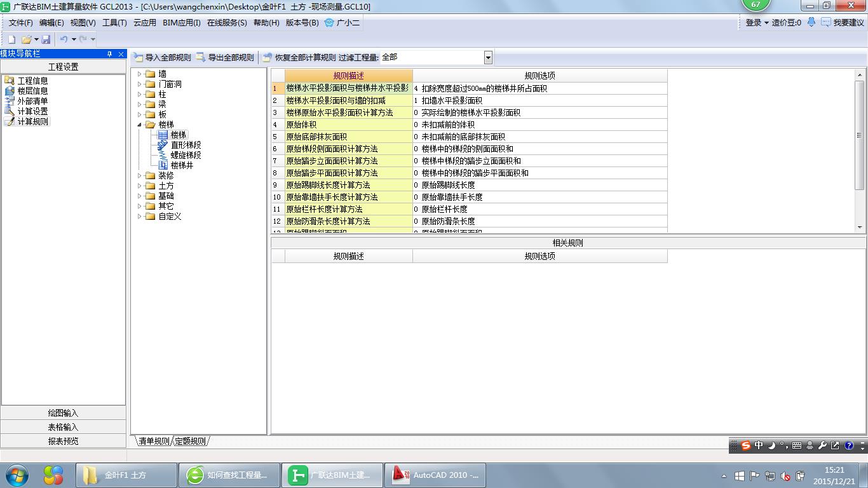Click the New file icon in toolbar
This screenshot has height=488, width=868.
[11, 39]
